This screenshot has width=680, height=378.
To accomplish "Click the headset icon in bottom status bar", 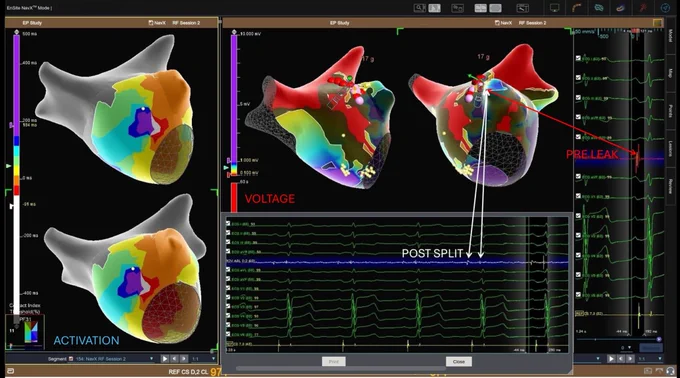I will [670, 371].
